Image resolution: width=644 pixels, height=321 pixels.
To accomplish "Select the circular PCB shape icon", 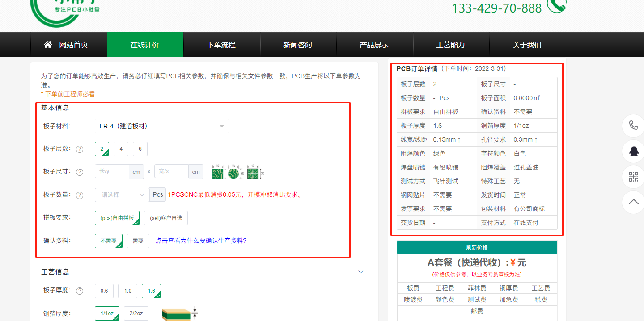I will coord(236,171).
